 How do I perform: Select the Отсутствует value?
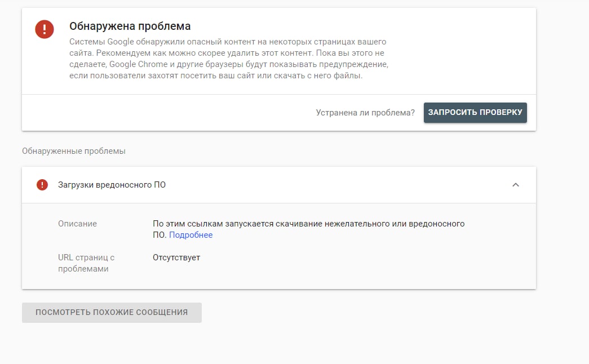pos(176,258)
